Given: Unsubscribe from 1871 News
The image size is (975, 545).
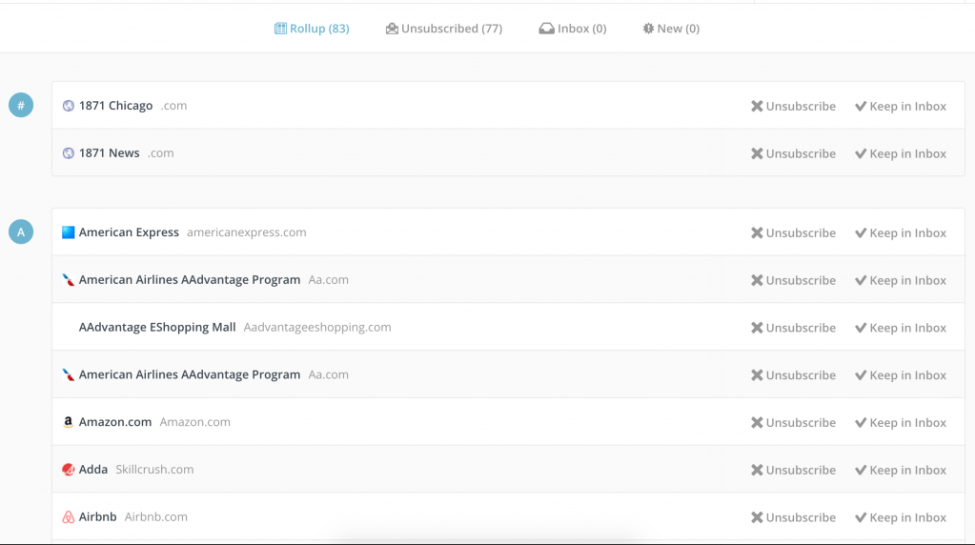Looking at the screenshot, I should coord(793,154).
